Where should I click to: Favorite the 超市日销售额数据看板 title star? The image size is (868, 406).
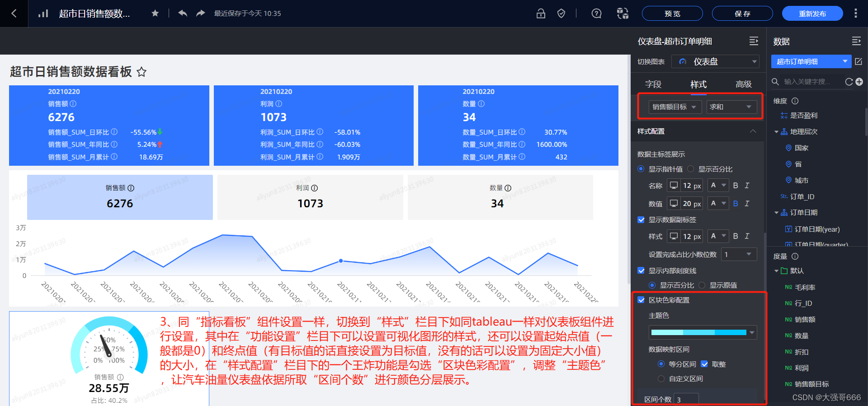(x=142, y=72)
